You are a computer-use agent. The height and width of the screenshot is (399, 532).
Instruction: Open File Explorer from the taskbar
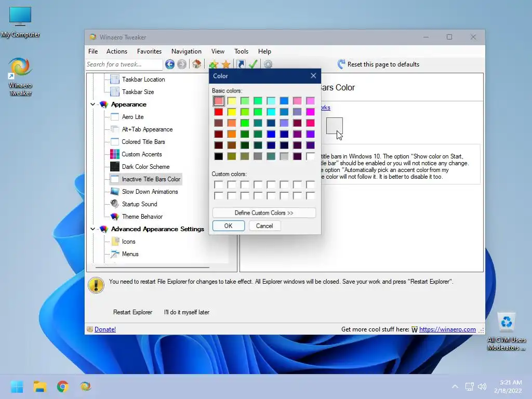pyautogui.click(x=39, y=387)
